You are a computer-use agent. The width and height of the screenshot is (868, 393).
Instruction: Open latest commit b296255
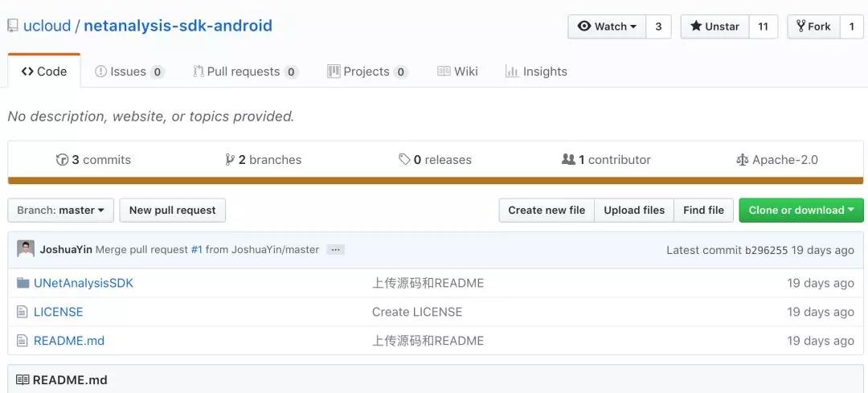tap(766, 250)
